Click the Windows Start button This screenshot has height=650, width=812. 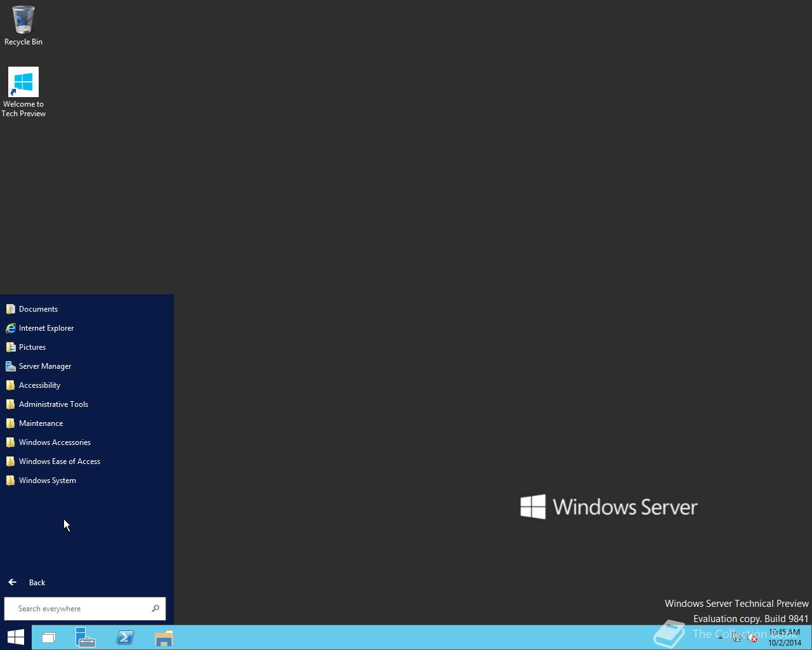(15, 637)
